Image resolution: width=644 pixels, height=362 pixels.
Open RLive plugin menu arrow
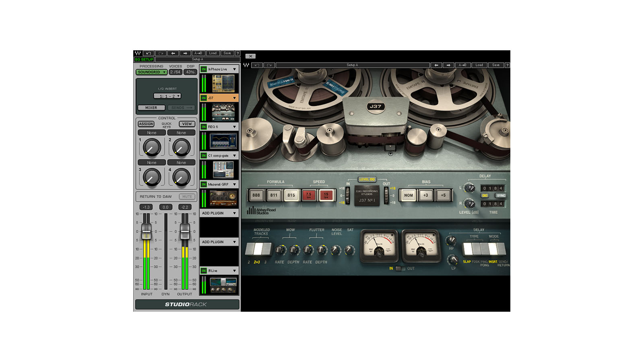[234, 271]
